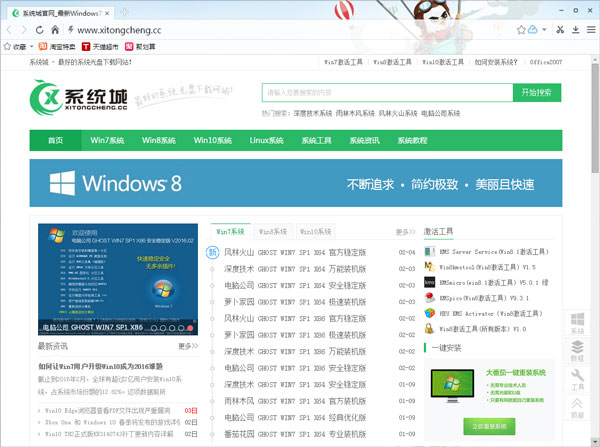Click hot search 雨林木风系统
Screen dimensions: 600x447
pyautogui.click(x=355, y=113)
